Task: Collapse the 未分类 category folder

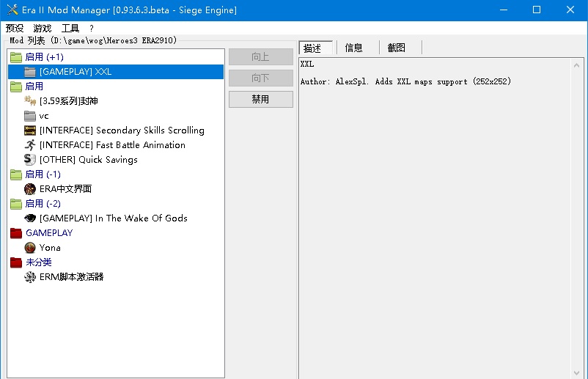Action: point(15,262)
